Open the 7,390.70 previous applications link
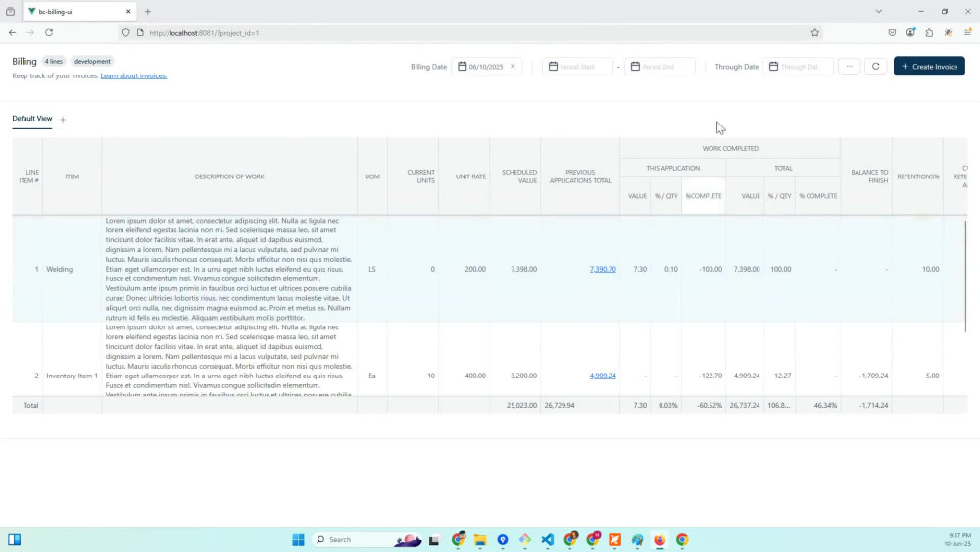 coord(603,269)
